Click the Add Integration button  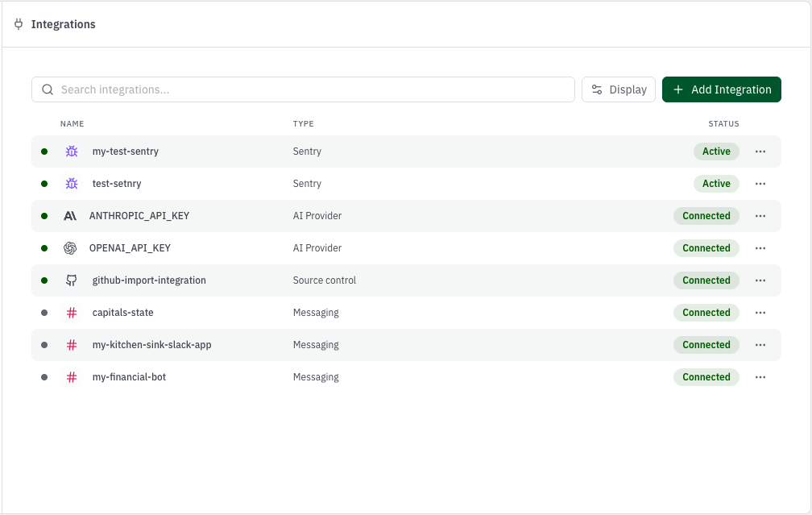(722, 89)
